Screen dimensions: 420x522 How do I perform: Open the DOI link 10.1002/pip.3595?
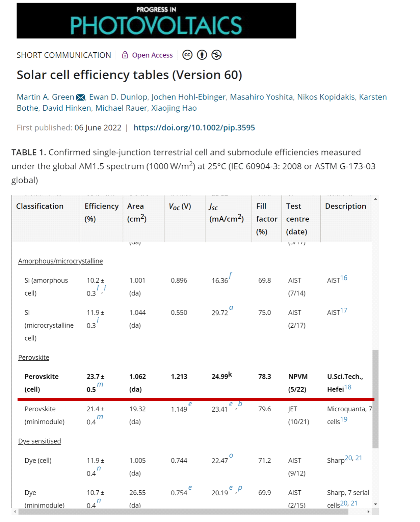(x=194, y=128)
